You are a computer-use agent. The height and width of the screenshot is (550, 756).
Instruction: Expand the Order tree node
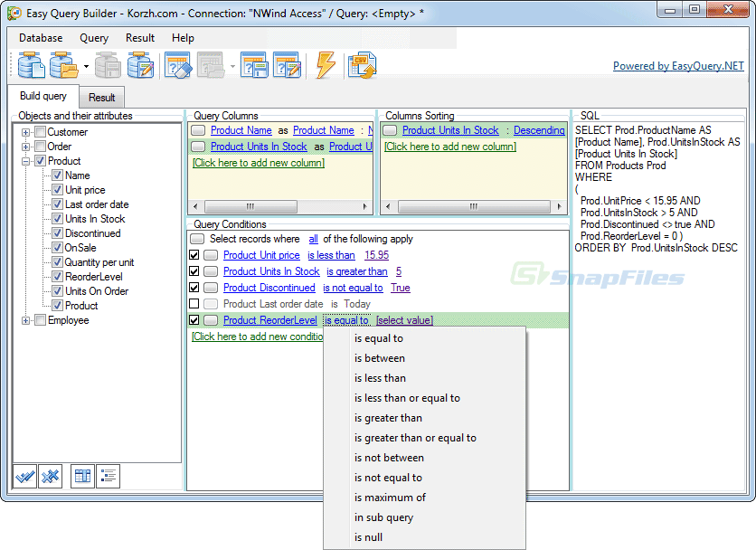click(x=25, y=147)
